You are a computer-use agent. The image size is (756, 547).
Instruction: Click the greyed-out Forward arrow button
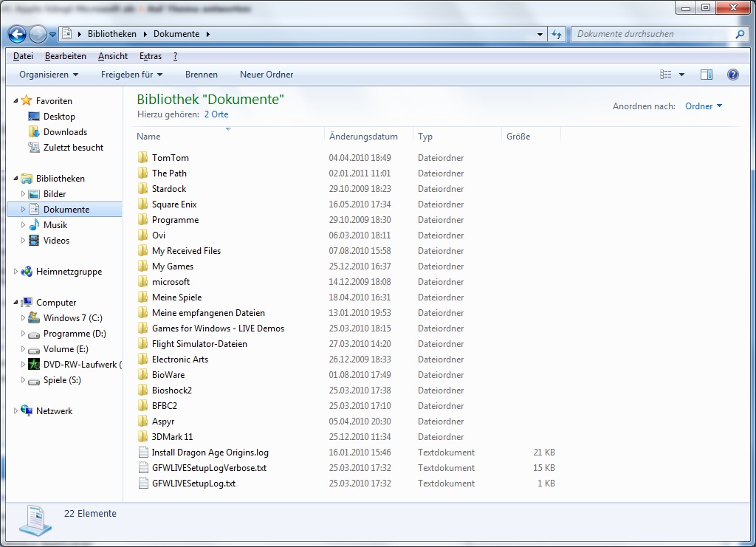[38, 34]
